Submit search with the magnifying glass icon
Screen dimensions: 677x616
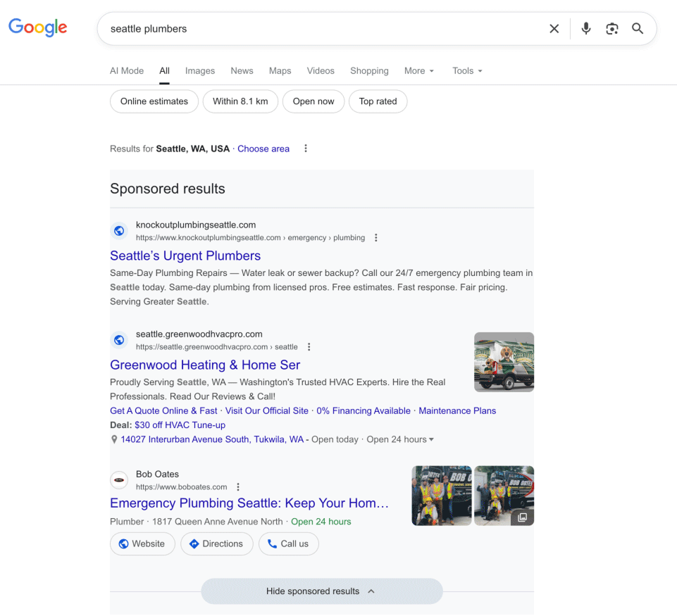click(638, 28)
